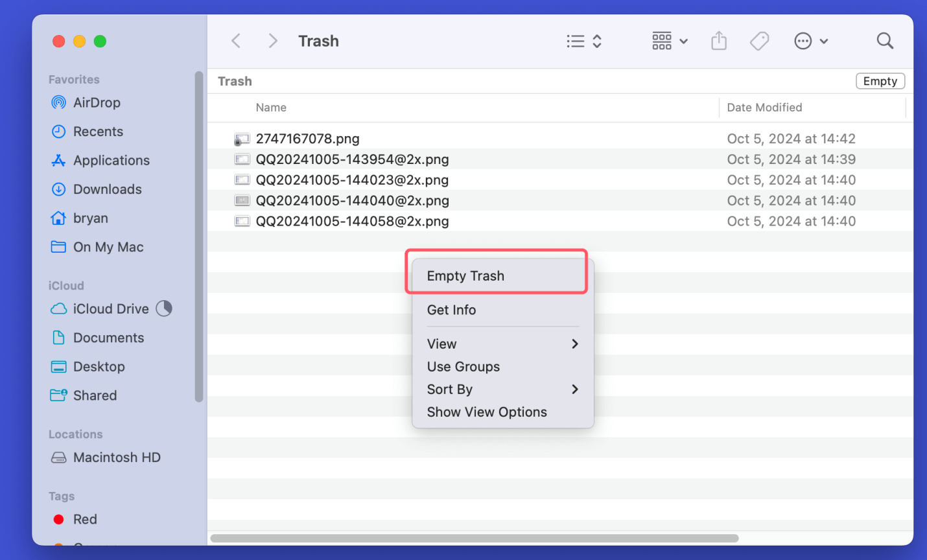Choose Empty Trash from the context menu
The width and height of the screenshot is (927, 560).
tap(465, 275)
